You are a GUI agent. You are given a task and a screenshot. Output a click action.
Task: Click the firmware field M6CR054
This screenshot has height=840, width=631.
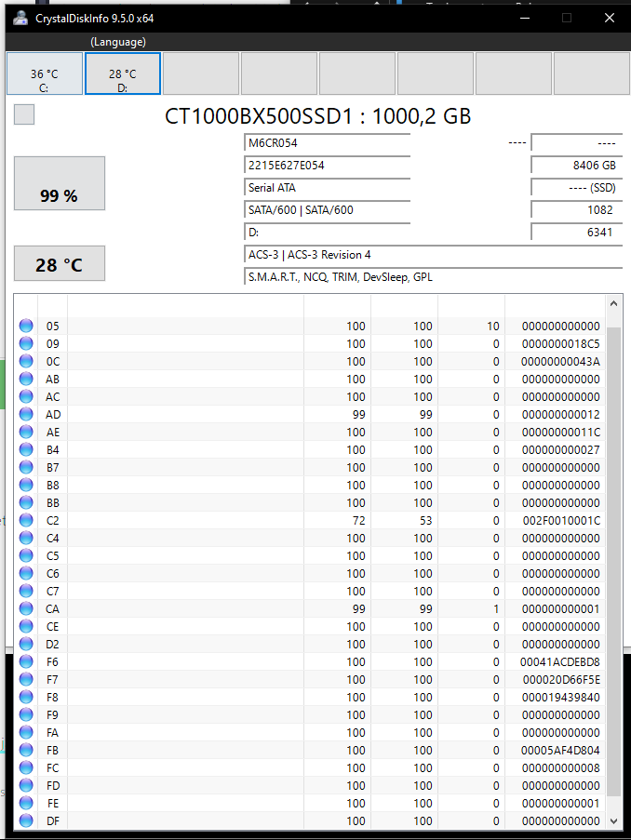point(327,143)
